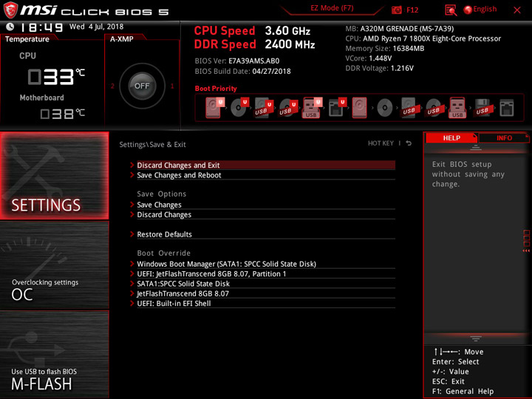532x399 pixels.
Task: Click chevron beside UEFI: Built-in EFI Shell
Action: point(132,304)
